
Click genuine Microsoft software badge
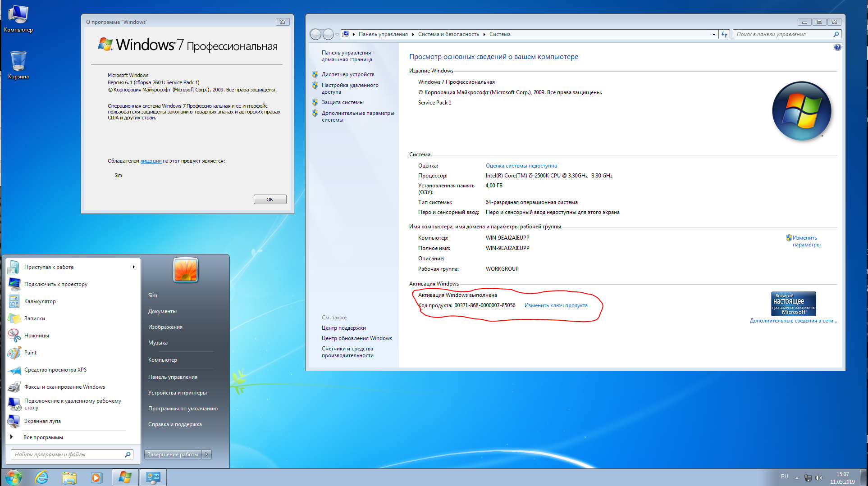[794, 304]
